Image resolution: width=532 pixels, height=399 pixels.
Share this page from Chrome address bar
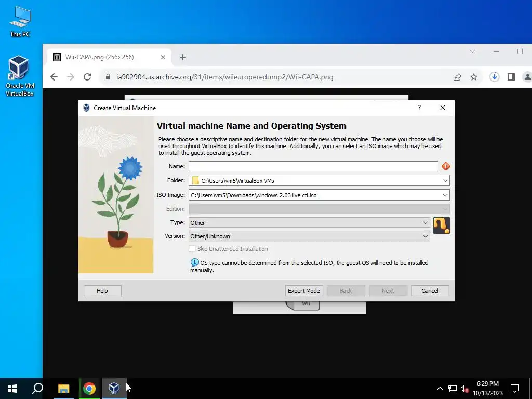457,77
